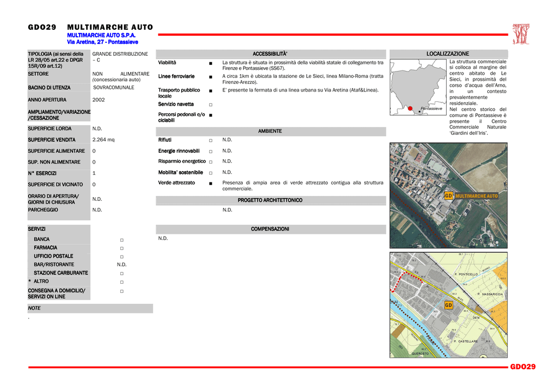The height and width of the screenshot is (392, 555).
Task: Click the Verde attrezzato description text
Action: click(x=302, y=186)
